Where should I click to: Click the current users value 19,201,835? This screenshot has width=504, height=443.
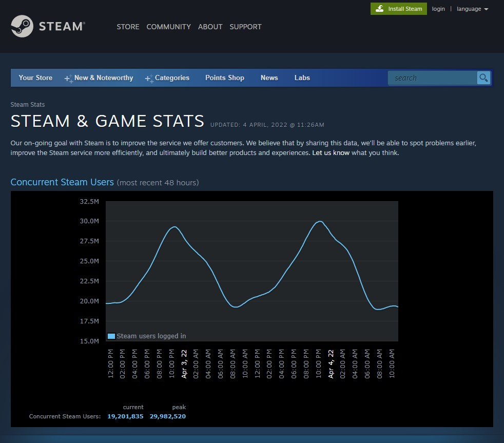click(125, 416)
